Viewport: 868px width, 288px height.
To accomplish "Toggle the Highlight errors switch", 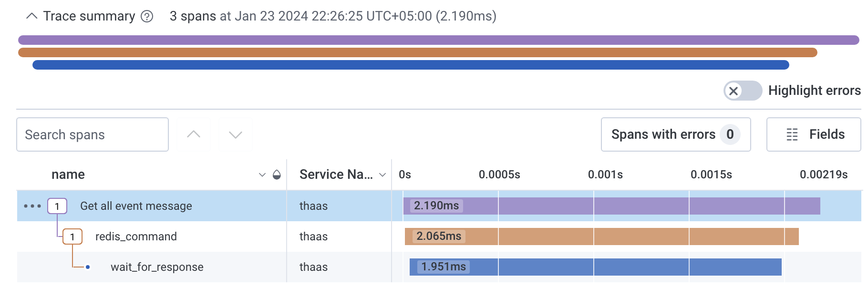I will pos(742,91).
